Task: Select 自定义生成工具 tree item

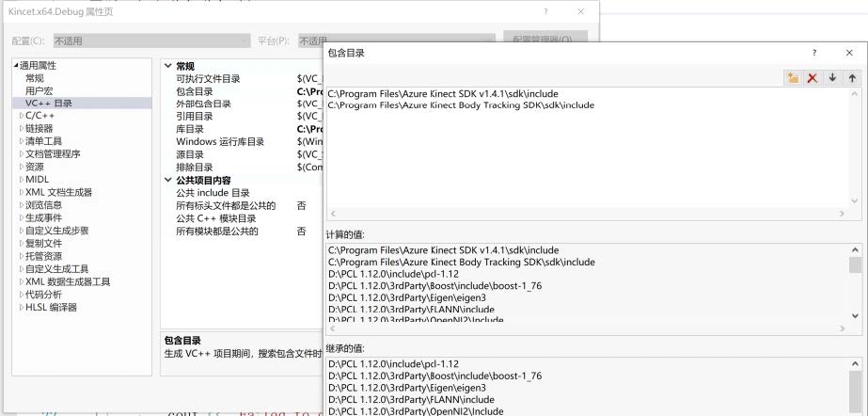Action: click(x=57, y=268)
